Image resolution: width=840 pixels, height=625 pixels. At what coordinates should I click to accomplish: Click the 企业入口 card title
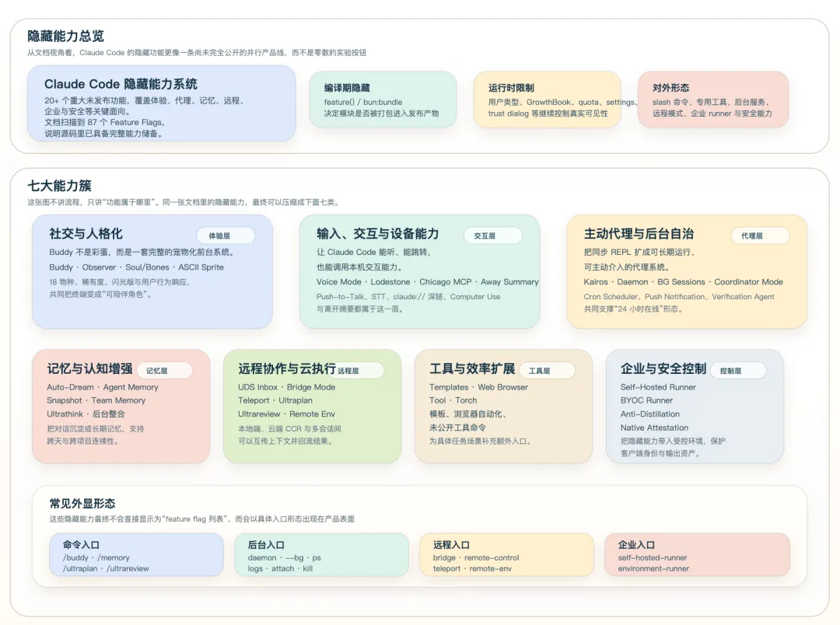pyautogui.click(x=636, y=545)
